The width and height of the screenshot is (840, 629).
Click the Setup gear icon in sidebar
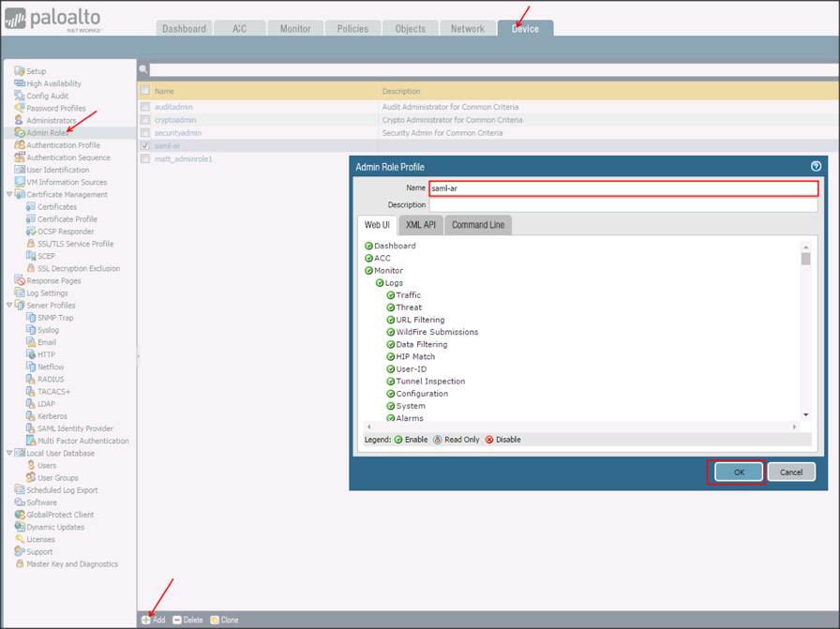[x=20, y=71]
